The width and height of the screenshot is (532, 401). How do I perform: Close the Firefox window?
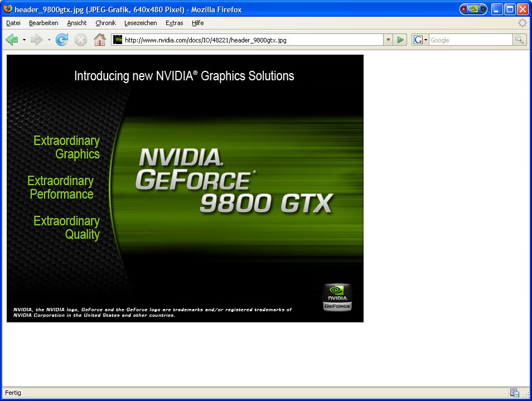[x=523, y=9]
